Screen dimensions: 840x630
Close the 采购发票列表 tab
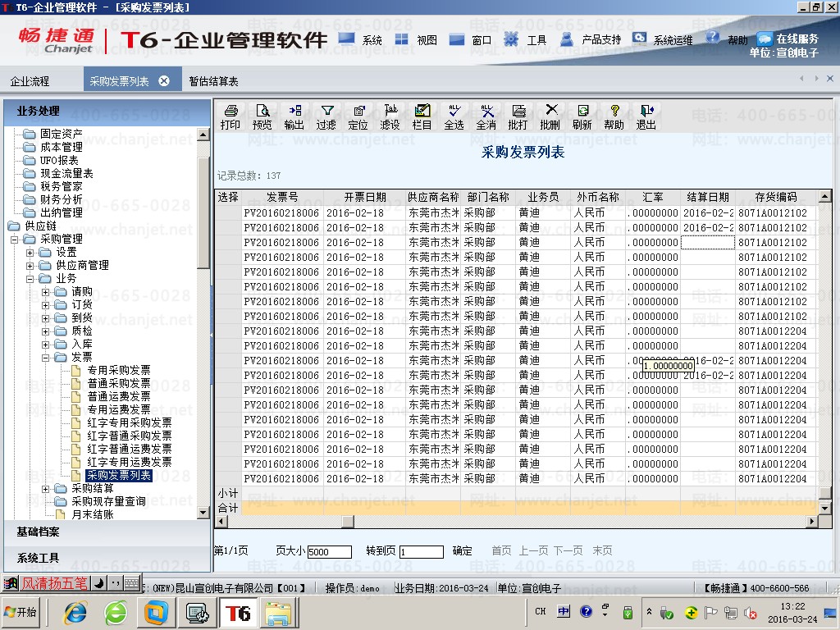[164, 81]
